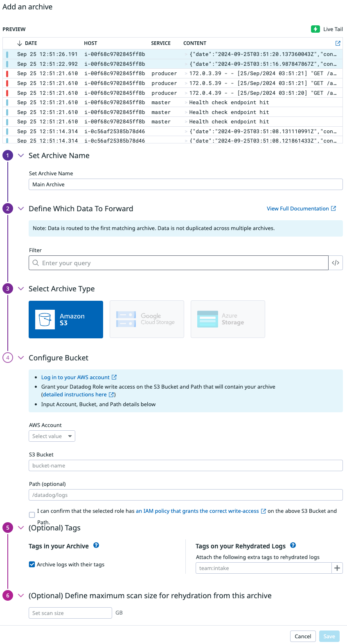Select Amazon S3 archive type

click(66, 320)
